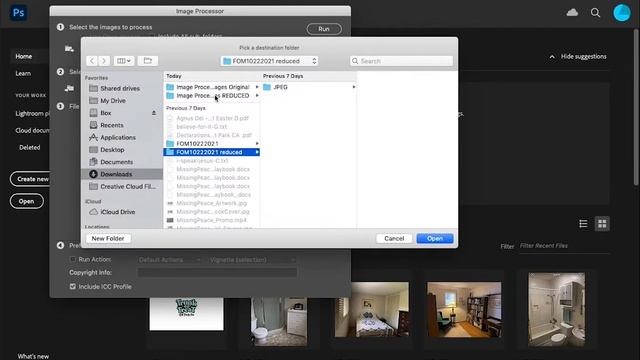Click the Filter Recent Files field
Viewport: 640px width, 360px height.
point(564,246)
